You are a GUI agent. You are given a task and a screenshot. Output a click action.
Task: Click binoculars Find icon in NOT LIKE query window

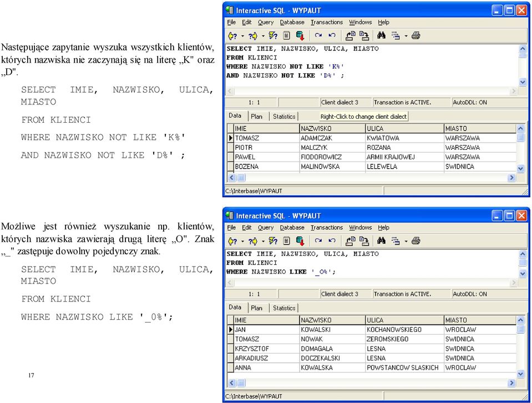pyautogui.click(x=381, y=36)
